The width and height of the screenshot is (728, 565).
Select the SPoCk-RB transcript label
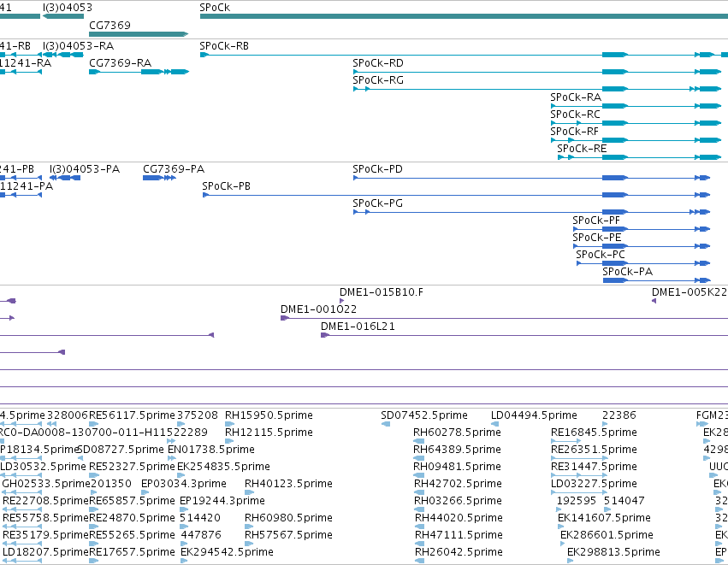tap(224, 46)
